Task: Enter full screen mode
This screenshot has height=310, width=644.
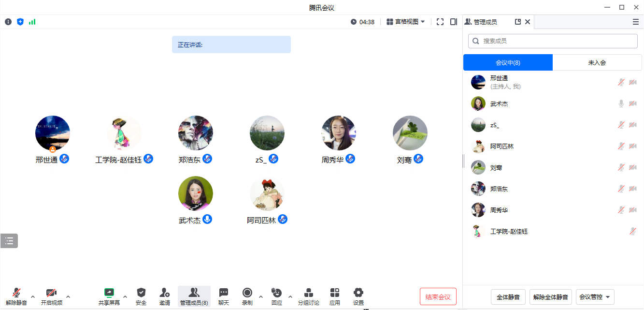Action: [440, 22]
